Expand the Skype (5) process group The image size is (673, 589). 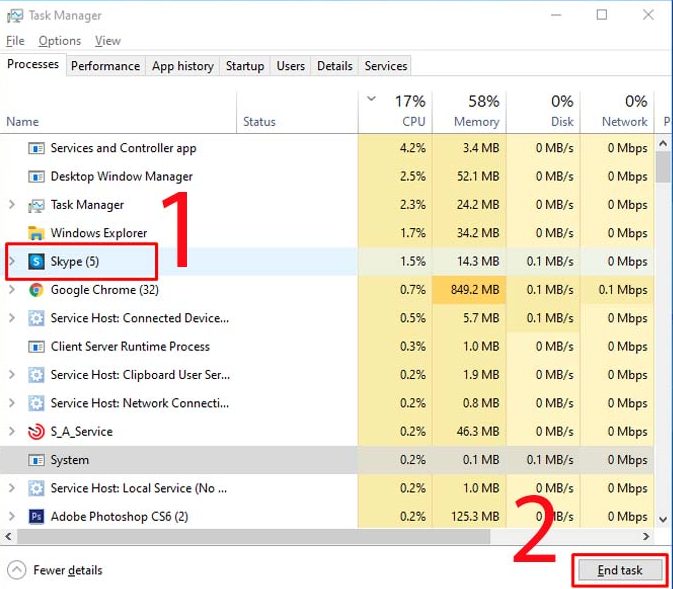[12, 262]
